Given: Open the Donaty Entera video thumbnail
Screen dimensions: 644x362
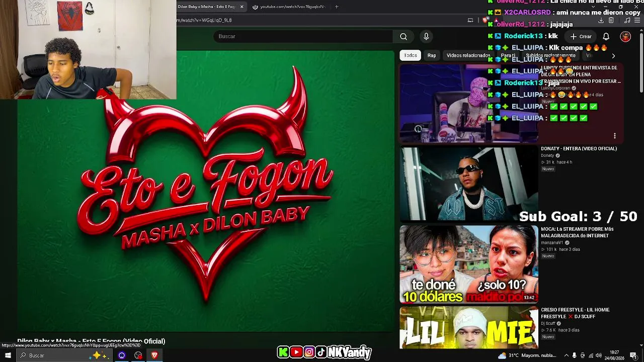Looking at the screenshot, I should click(469, 184).
